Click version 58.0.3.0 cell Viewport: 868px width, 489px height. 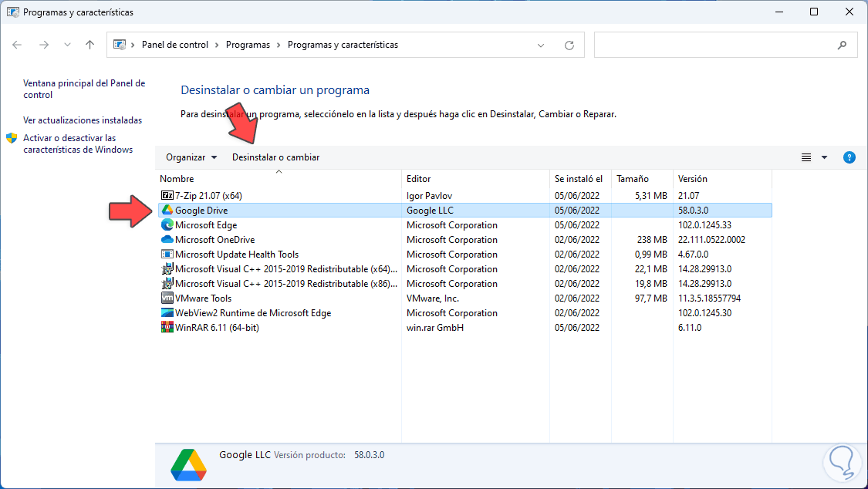pos(693,211)
